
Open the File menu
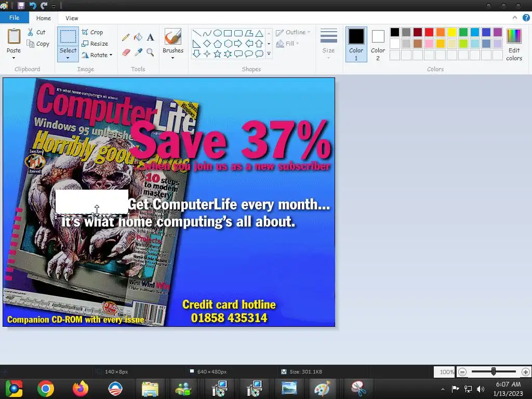(14, 18)
